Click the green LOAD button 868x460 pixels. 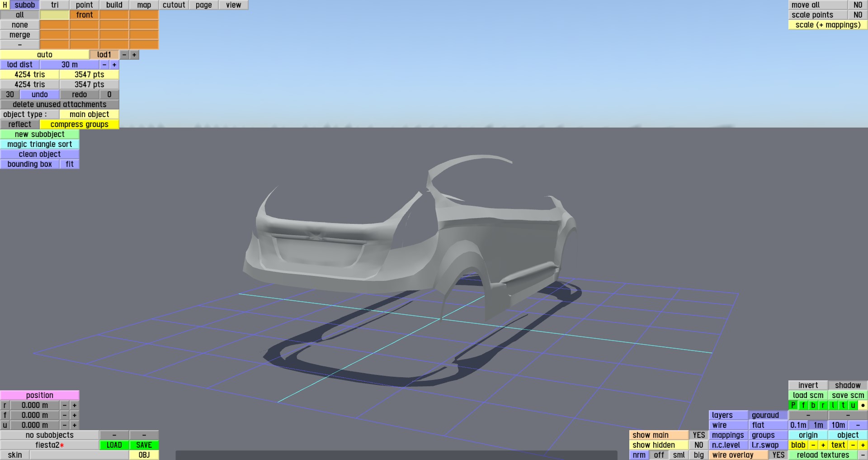click(114, 445)
